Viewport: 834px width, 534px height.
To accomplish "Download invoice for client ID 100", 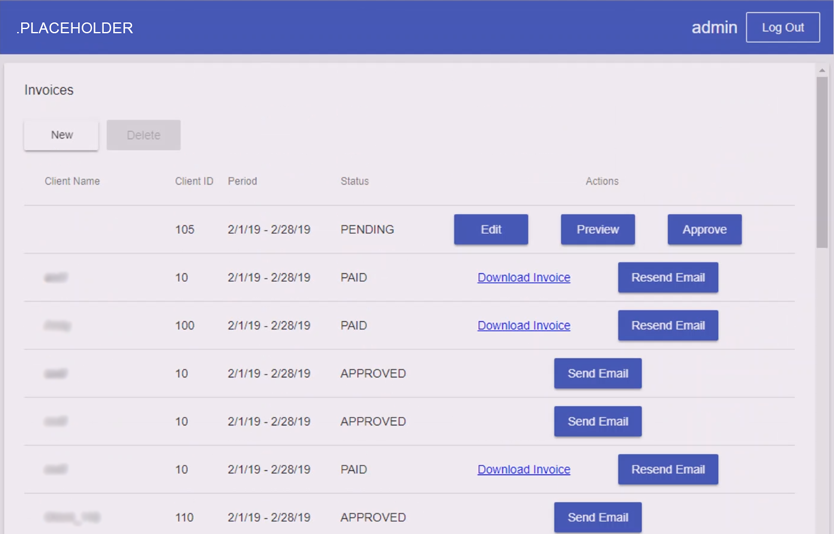I will 524,325.
